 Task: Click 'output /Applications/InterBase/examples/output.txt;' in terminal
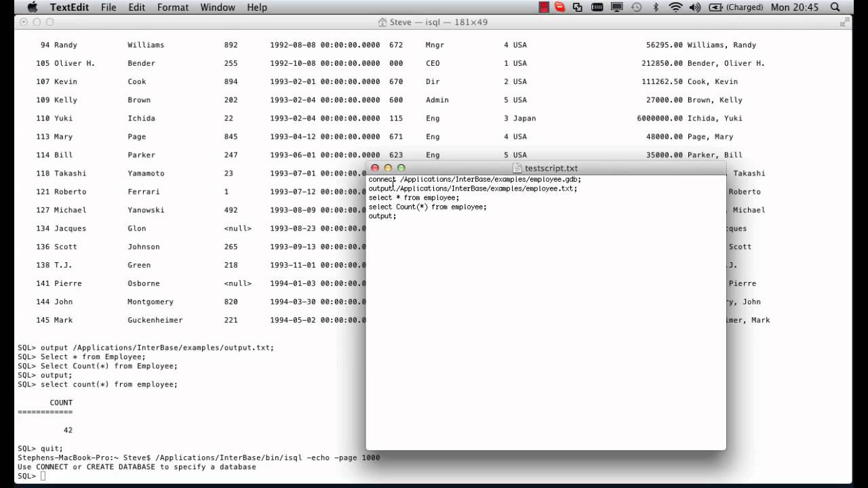point(157,348)
